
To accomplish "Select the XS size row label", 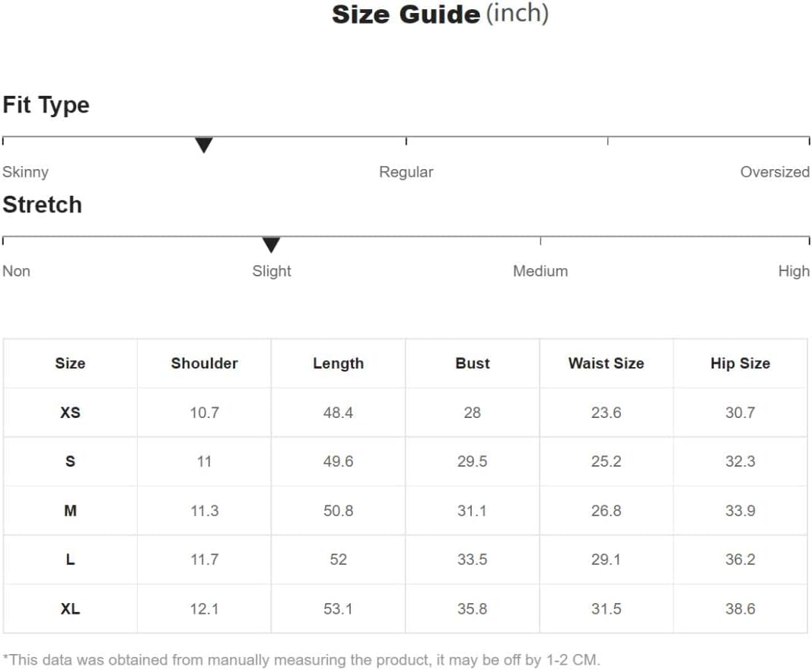I will click(70, 413).
